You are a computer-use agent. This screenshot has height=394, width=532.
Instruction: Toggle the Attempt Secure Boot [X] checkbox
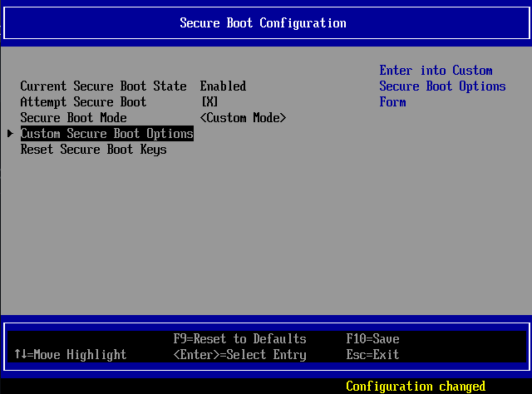[209, 102]
